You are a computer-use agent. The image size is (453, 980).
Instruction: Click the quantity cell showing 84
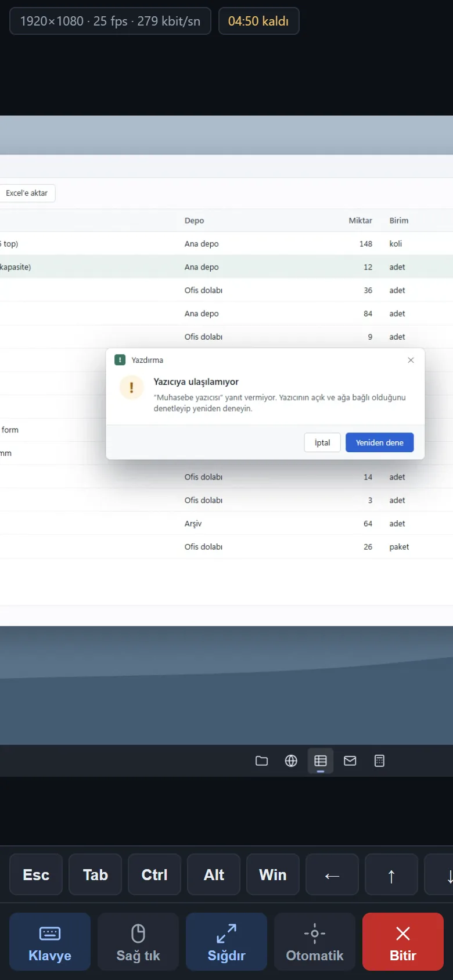pyautogui.click(x=368, y=314)
